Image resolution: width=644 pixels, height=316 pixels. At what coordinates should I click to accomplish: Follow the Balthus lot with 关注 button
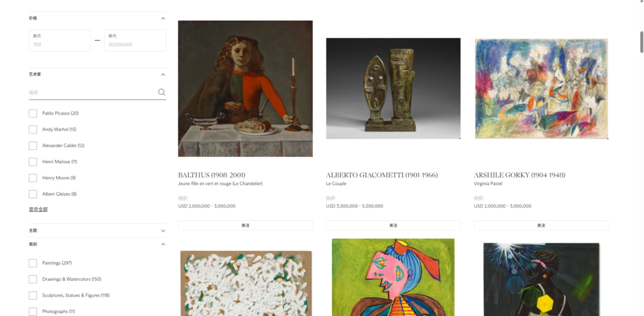245,225
